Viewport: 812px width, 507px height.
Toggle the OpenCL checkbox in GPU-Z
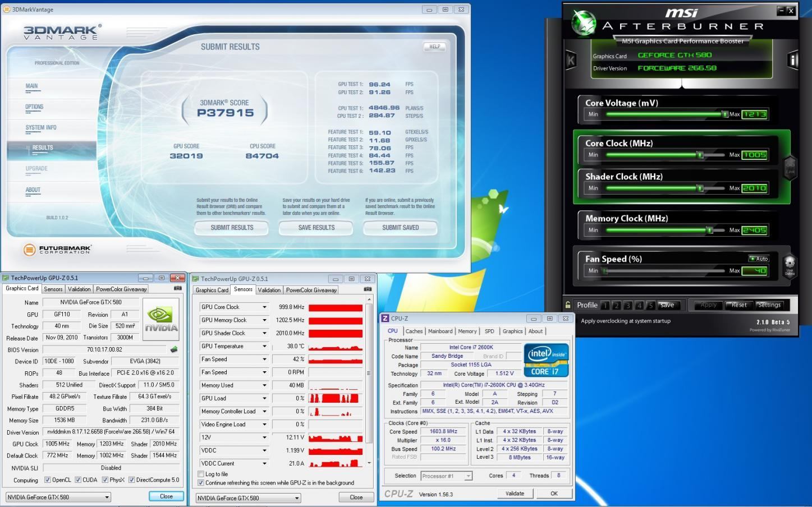pyautogui.click(x=48, y=480)
